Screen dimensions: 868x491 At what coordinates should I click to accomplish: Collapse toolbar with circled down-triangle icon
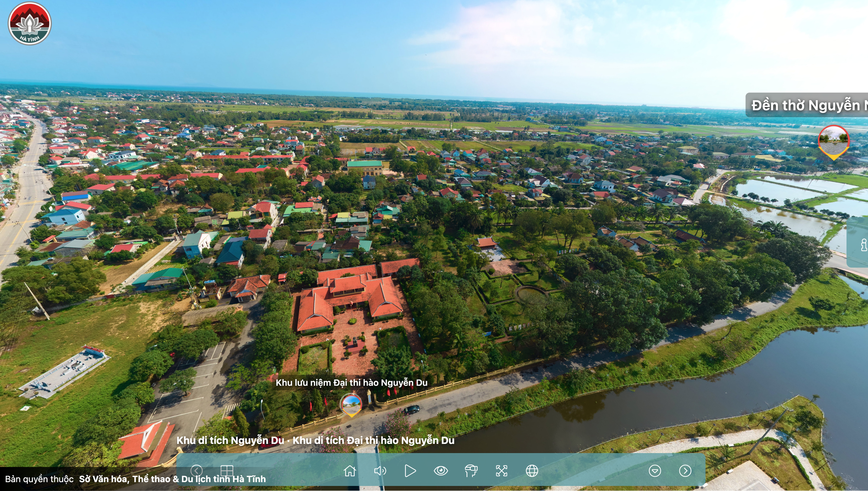pyautogui.click(x=655, y=471)
